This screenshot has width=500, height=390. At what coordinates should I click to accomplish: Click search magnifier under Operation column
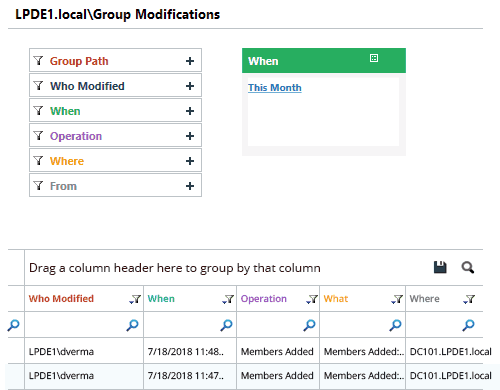(309, 325)
